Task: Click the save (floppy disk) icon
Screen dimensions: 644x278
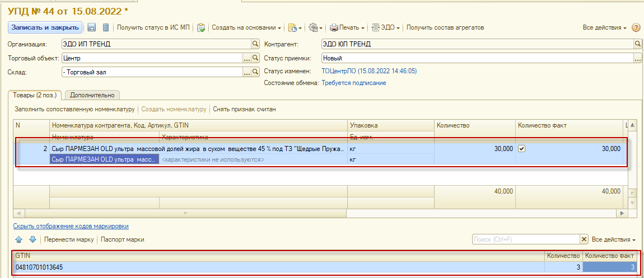Action: point(92,27)
